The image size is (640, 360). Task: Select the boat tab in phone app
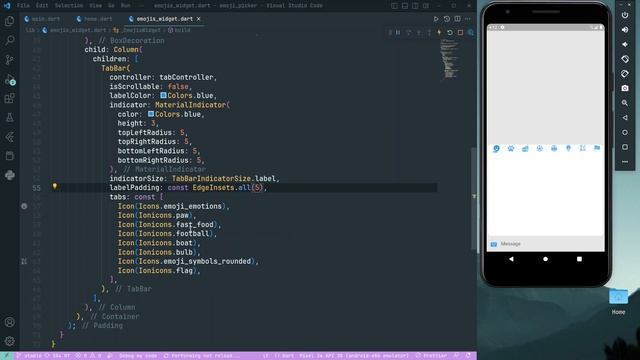554,148
